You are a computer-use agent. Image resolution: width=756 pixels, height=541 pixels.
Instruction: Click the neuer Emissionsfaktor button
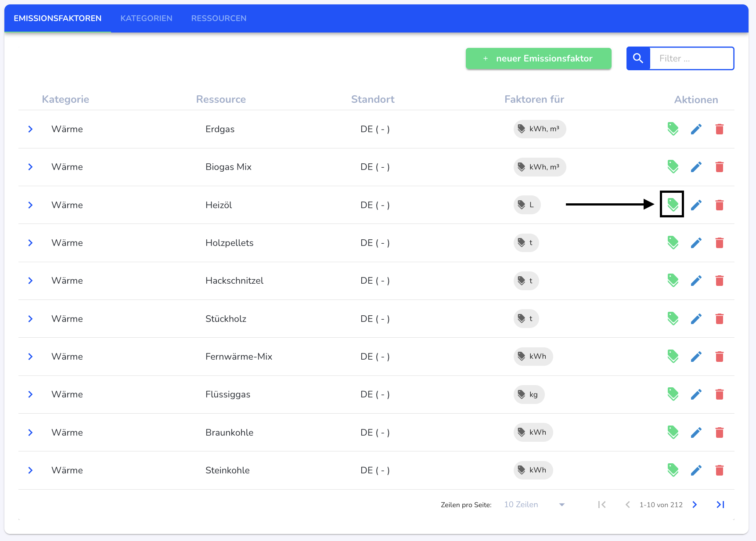(538, 58)
